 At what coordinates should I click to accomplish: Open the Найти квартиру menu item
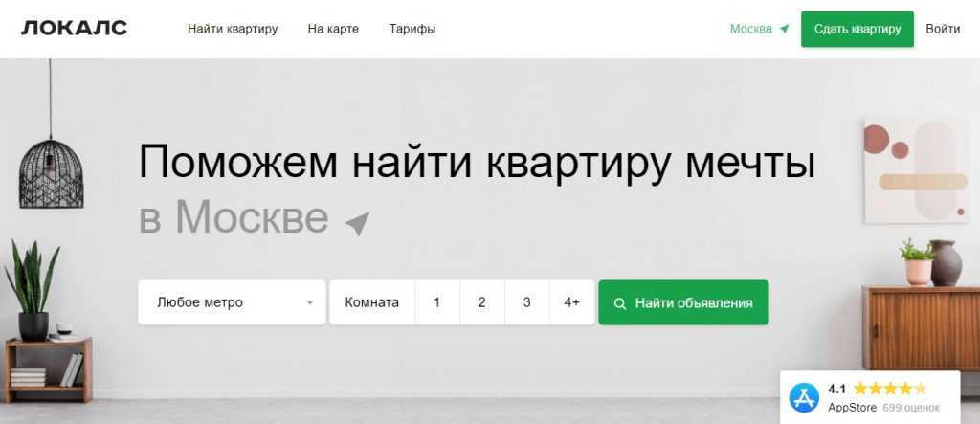click(233, 29)
